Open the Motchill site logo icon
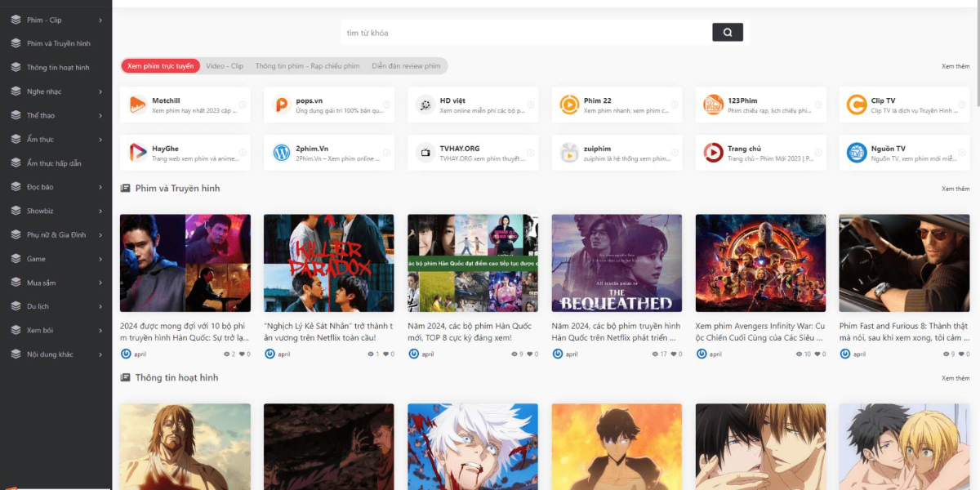Viewport: 980px width, 490px height. click(138, 105)
